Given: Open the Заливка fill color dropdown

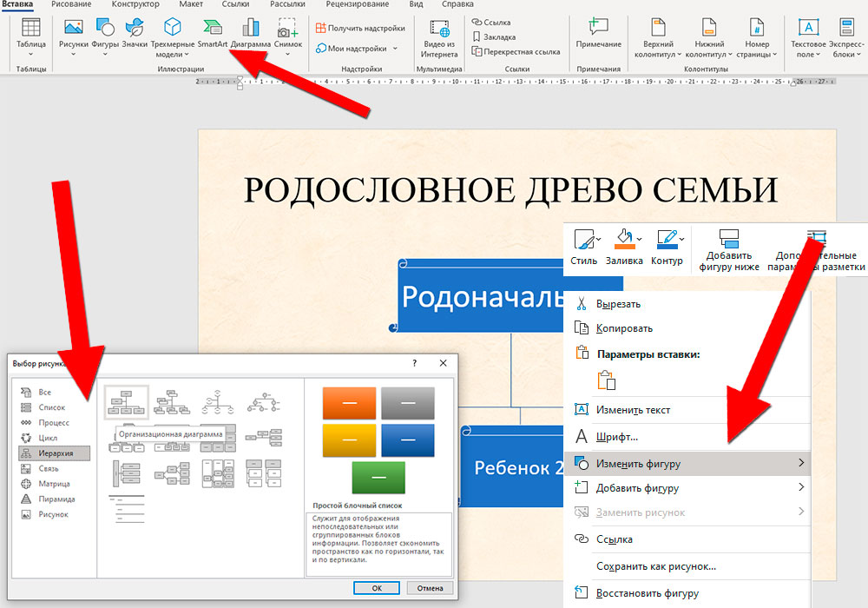Looking at the screenshot, I should pos(639,239).
